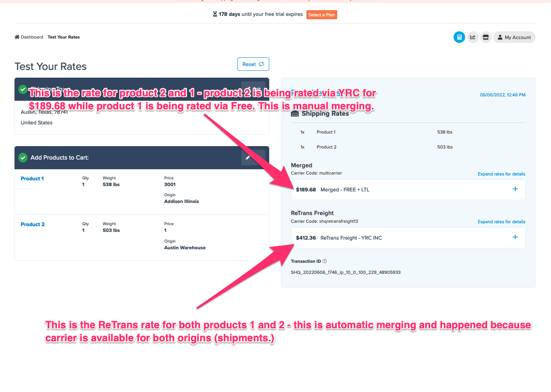
Task: Click pencil edit icon for cart products
Action: pos(253,158)
